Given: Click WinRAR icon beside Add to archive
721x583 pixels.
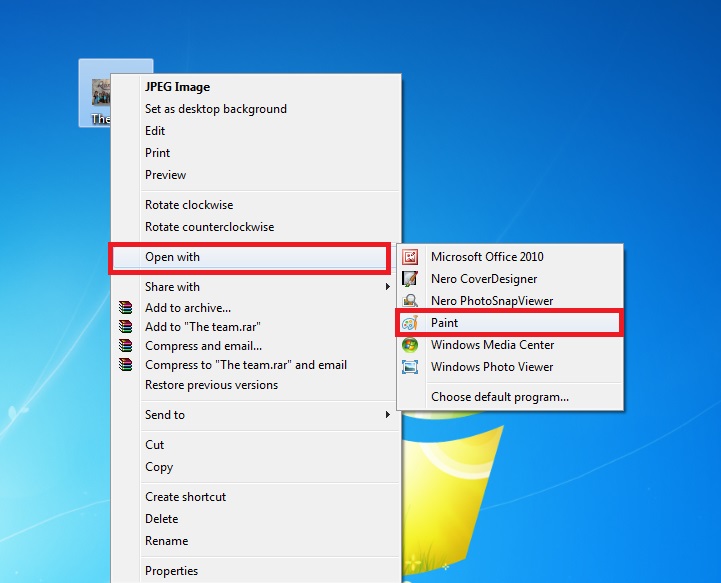Looking at the screenshot, I should pos(125,308).
